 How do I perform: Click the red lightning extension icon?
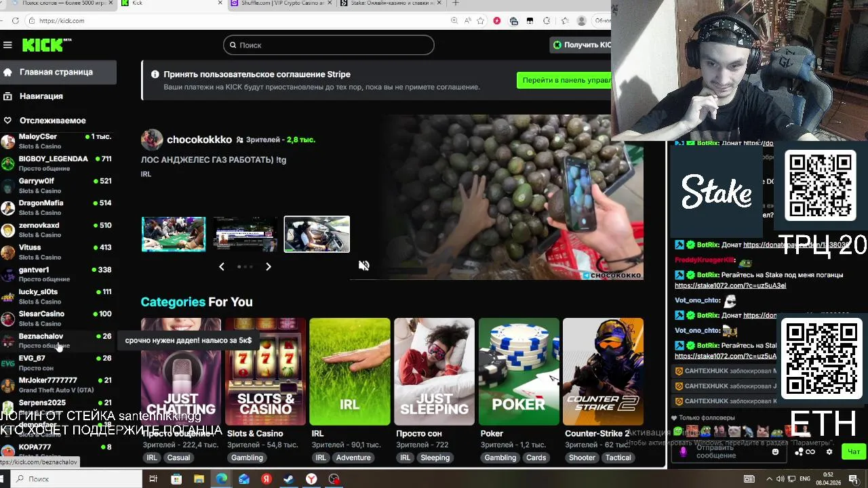pyautogui.click(x=497, y=21)
